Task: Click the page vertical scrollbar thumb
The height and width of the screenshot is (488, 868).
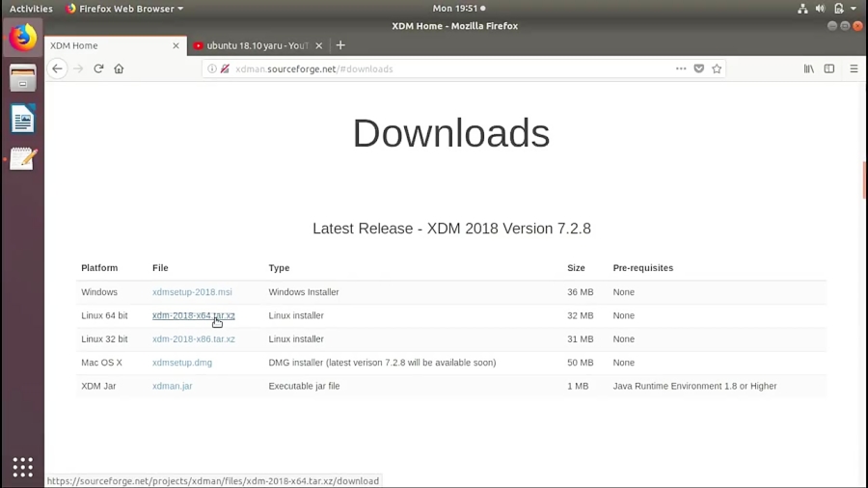Action: (864, 179)
